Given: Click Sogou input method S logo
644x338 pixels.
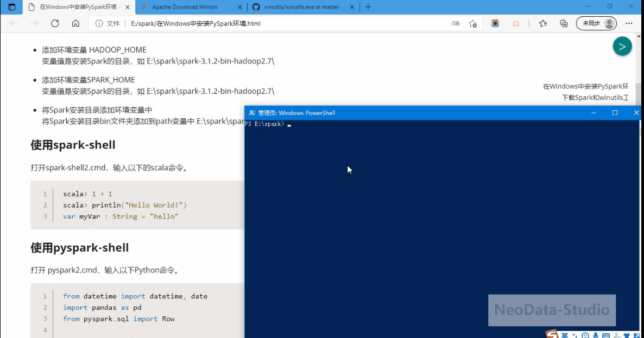Looking at the screenshot, I should tap(552, 334).
